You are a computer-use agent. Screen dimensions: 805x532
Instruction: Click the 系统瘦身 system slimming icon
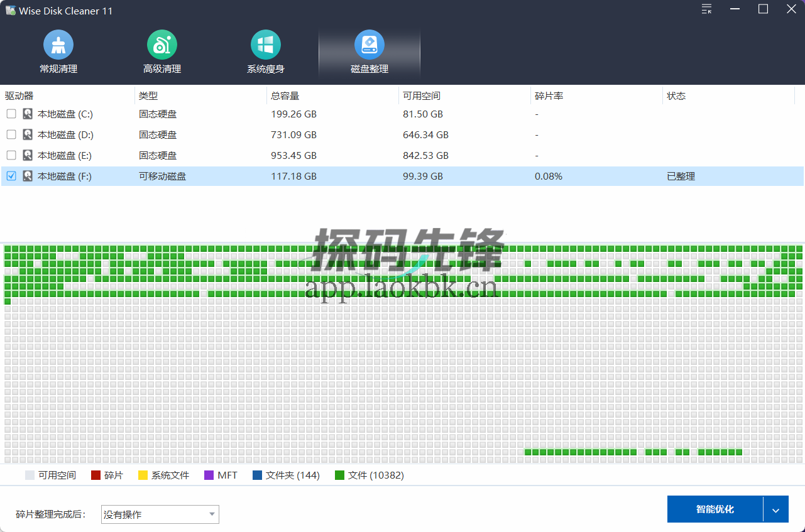265,45
